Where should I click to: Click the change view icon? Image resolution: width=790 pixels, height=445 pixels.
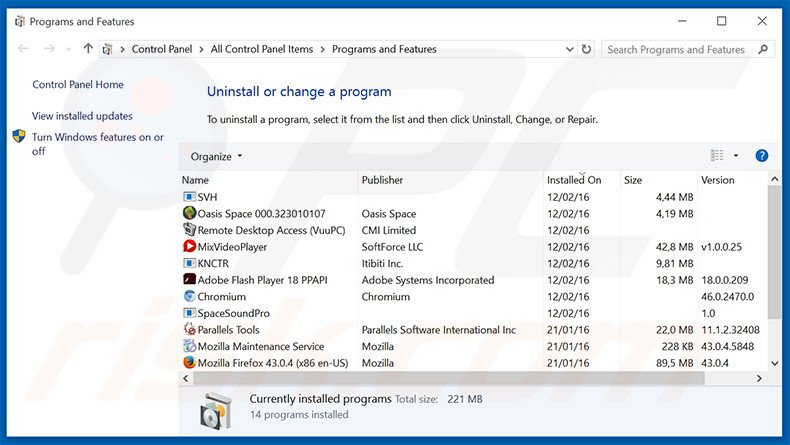717,156
